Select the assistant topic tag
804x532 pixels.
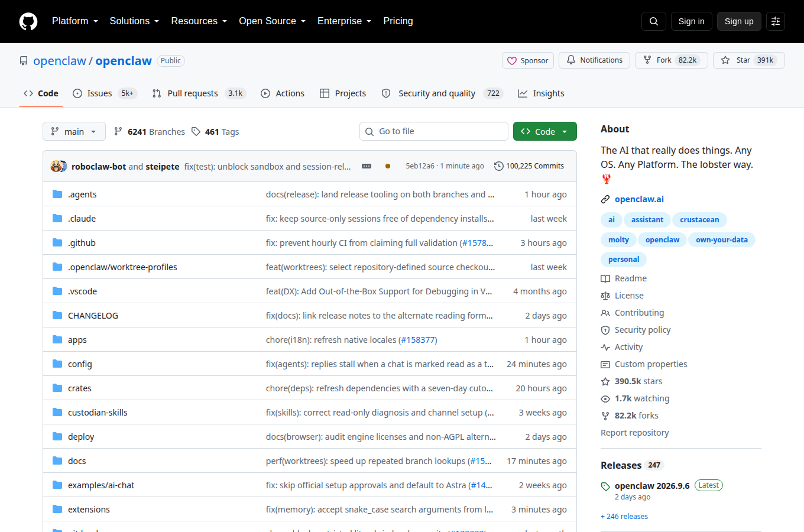[647, 220]
